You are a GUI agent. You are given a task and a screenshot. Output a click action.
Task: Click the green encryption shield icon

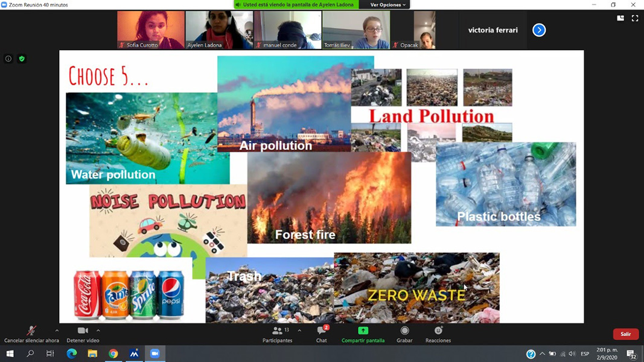(22, 59)
